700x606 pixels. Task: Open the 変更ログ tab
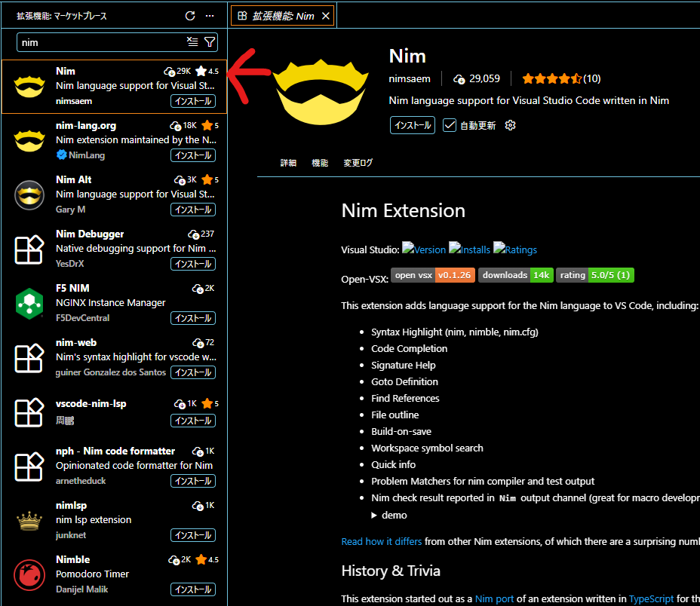[358, 163]
